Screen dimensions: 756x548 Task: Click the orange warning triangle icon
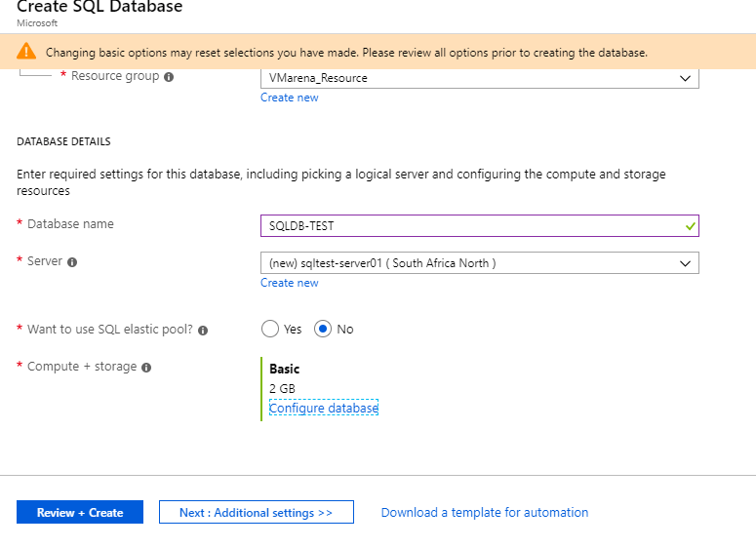26,51
